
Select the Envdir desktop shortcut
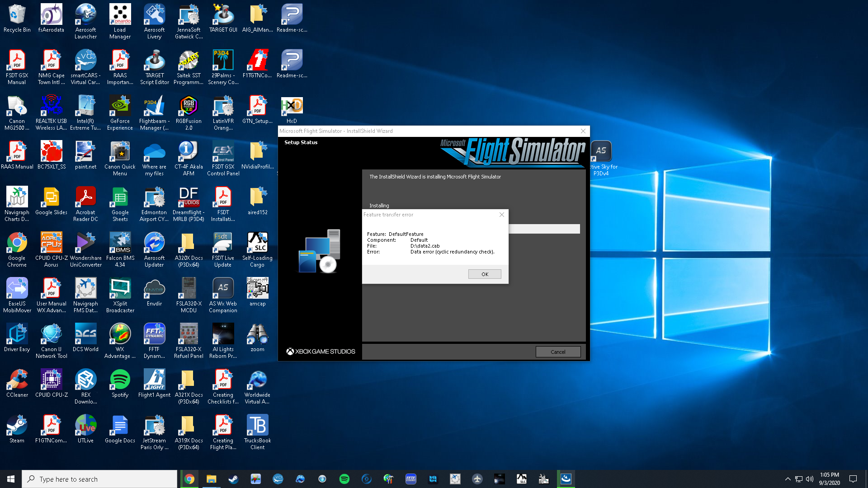point(155,292)
